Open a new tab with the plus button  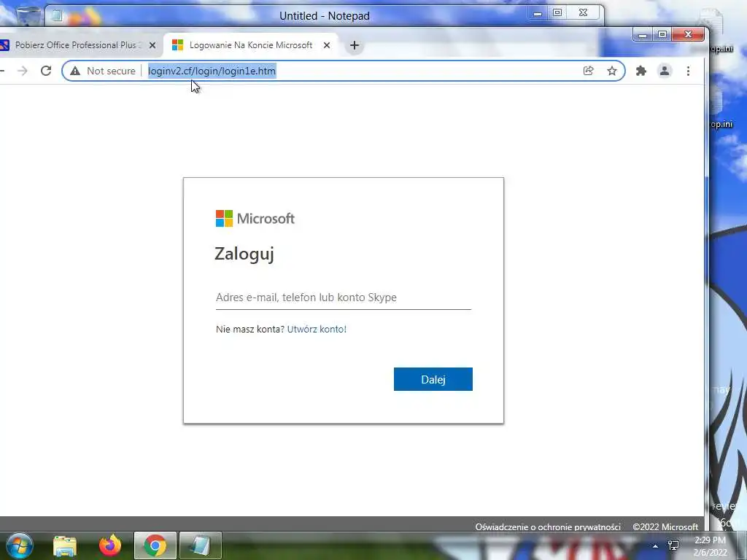coord(354,45)
